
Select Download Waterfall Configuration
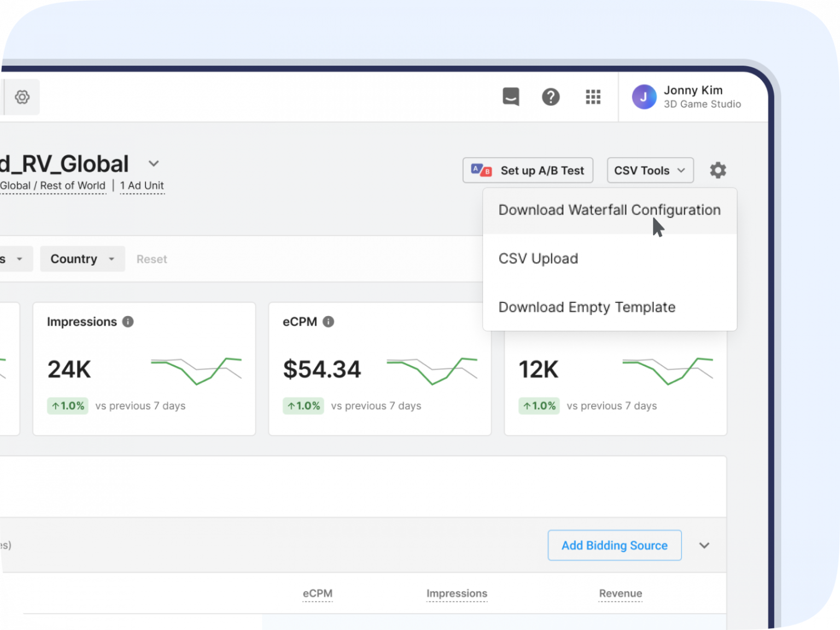coord(609,211)
